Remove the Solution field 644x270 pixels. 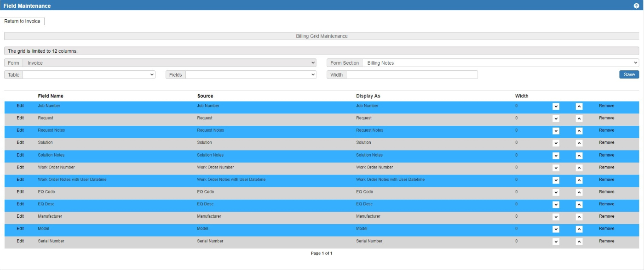coord(606,143)
